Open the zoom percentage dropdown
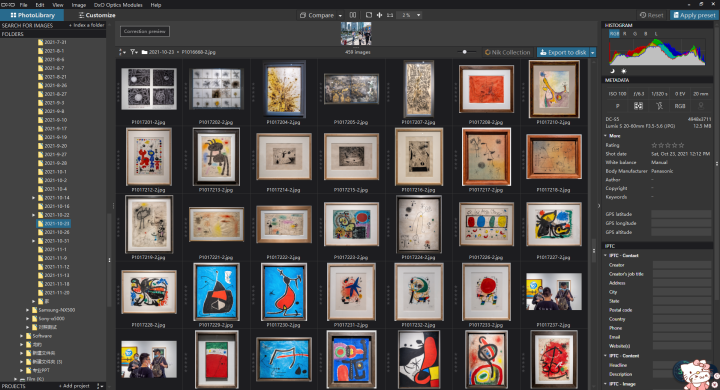Screen dimensions: 720x390 tap(418, 15)
